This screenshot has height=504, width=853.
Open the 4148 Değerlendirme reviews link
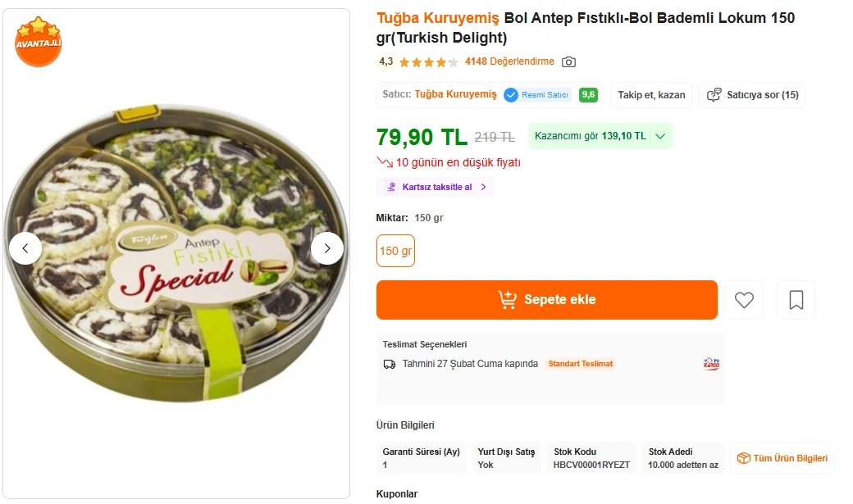point(509,61)
